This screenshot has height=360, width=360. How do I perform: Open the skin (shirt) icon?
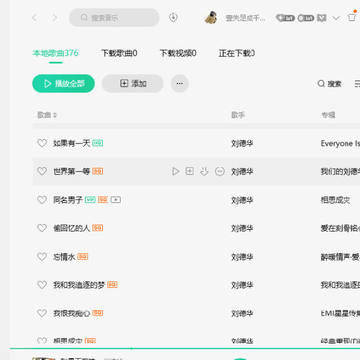pyautogui.click(x=352, y=17)
